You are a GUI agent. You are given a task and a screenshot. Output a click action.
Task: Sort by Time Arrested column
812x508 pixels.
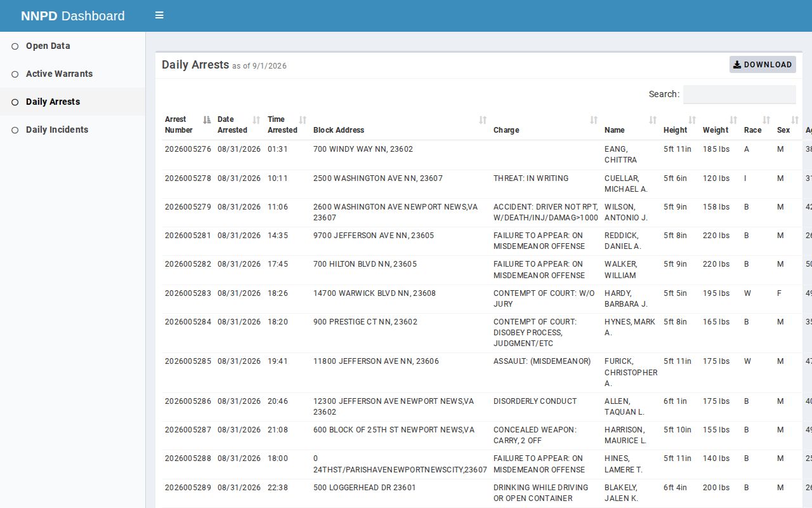pos(287,124)
